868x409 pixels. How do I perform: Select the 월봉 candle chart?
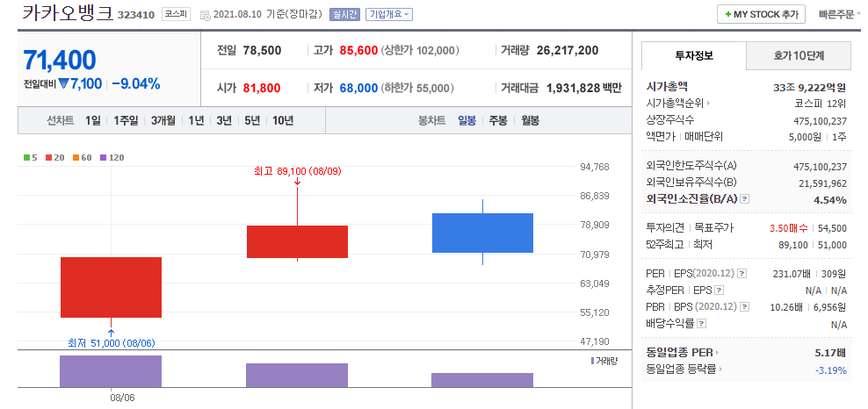[x=530, y=120]
